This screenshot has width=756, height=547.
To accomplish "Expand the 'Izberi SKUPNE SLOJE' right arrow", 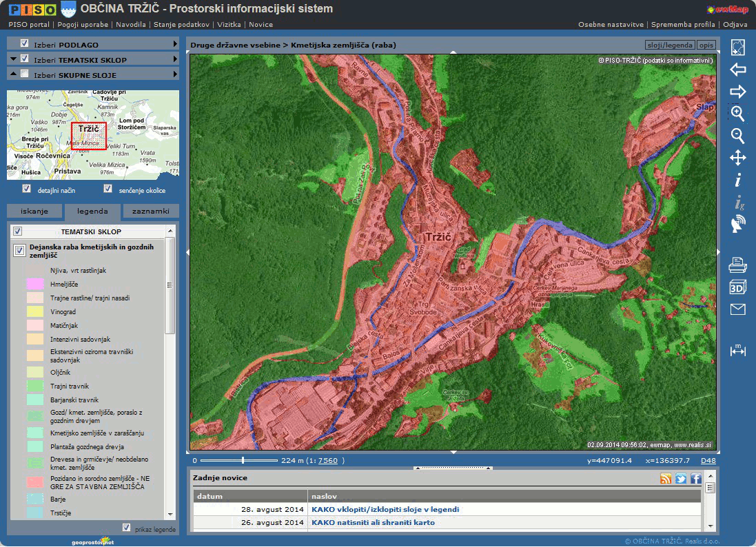I will [176, 74].
